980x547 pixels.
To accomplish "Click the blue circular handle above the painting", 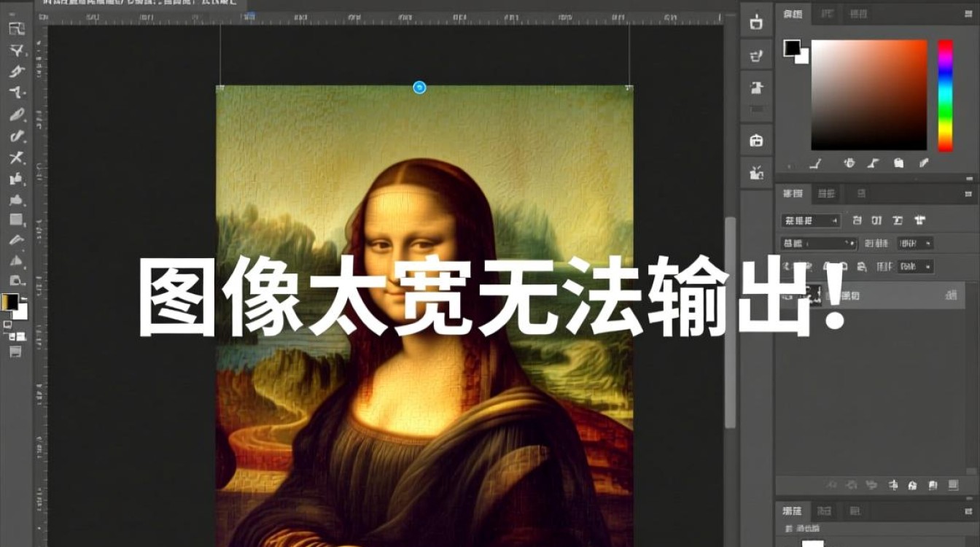I will pos(419,88).
